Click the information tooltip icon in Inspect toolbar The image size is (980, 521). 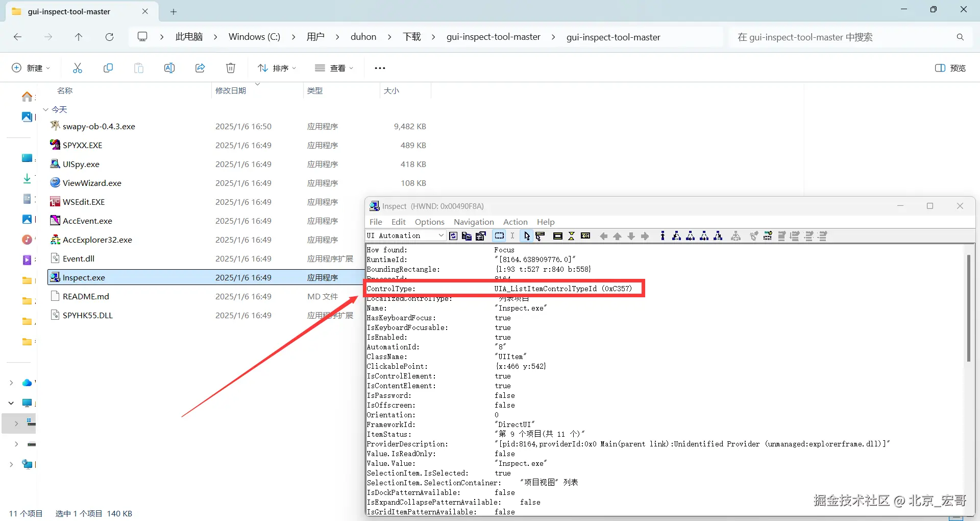586,236
